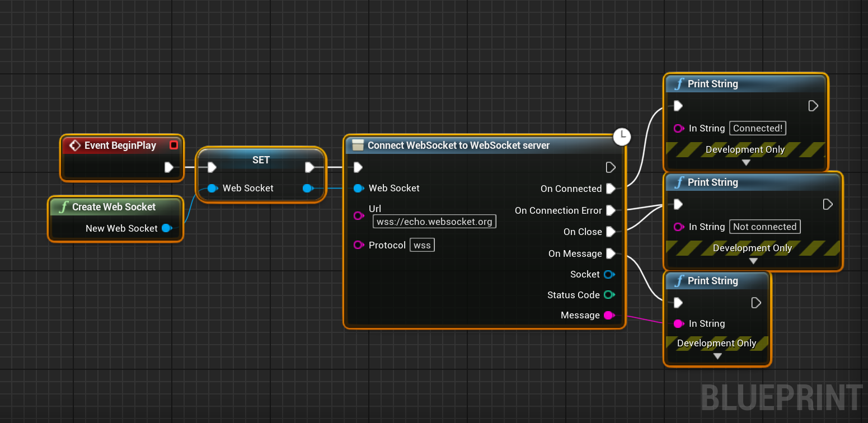Click the Url input pin

pos(359,215)
